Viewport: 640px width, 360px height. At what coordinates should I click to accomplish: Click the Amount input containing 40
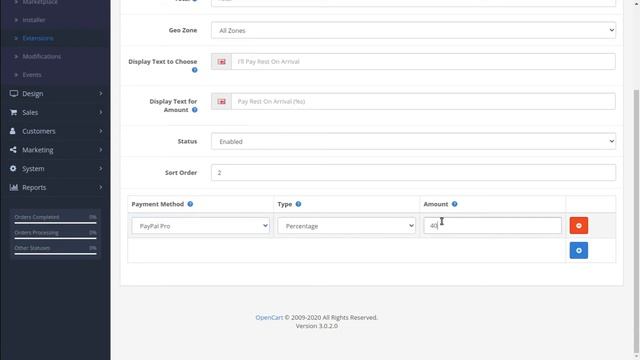(x=492, y=226)
